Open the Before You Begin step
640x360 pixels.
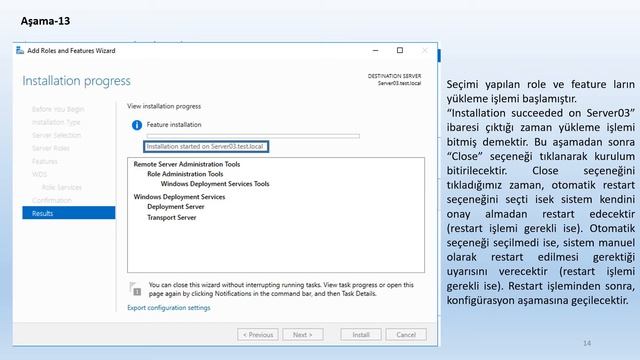58,109
